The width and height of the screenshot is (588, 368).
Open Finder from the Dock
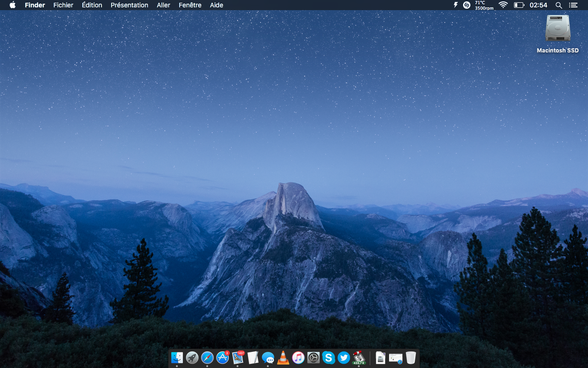pyautogui.click(x=177, y=357)
